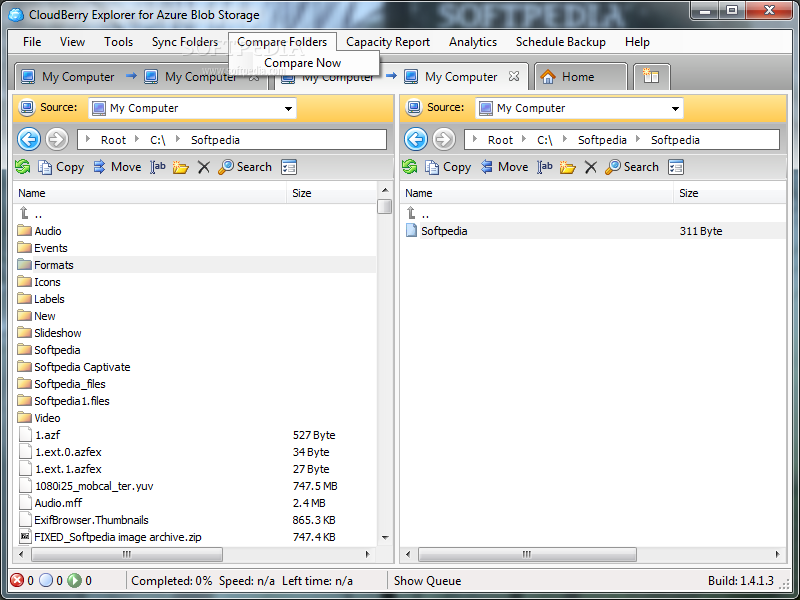Click green running count icon in status bar
The image size is (800, 600).
point(74,580)
